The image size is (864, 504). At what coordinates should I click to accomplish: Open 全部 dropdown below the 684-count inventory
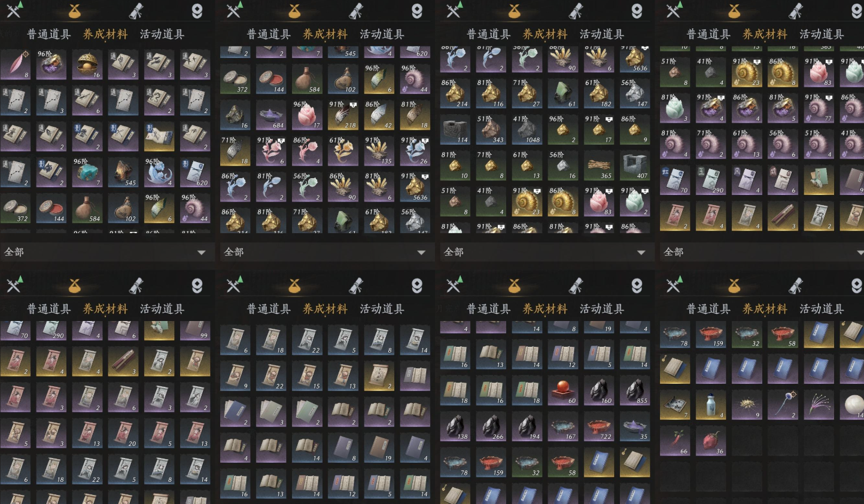click(325, 252)
